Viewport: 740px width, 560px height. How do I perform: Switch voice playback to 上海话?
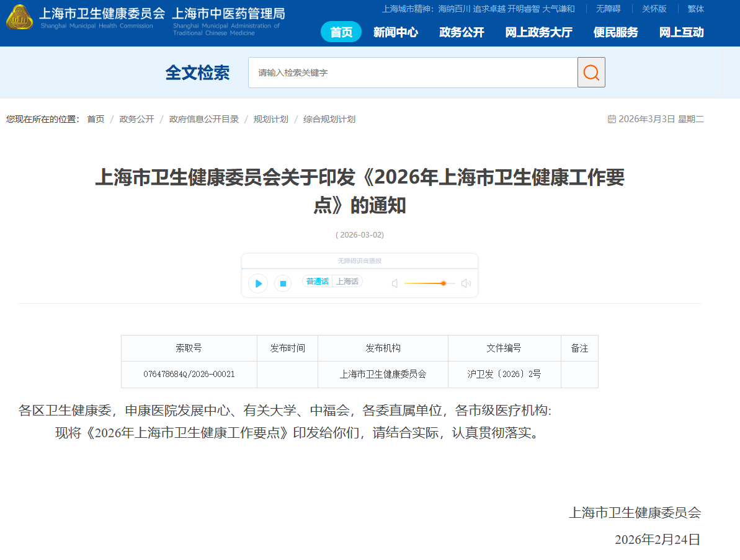347,281
